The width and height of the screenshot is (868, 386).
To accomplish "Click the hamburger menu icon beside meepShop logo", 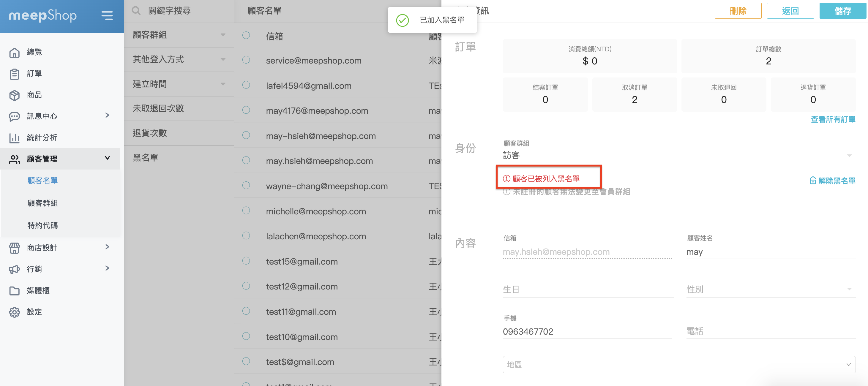I will pyautogui.click(x=107, y=15).
